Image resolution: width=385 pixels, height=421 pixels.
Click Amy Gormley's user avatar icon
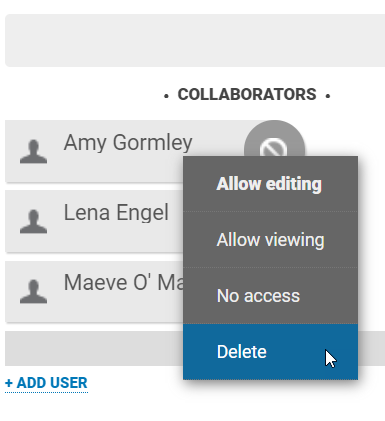33,152
